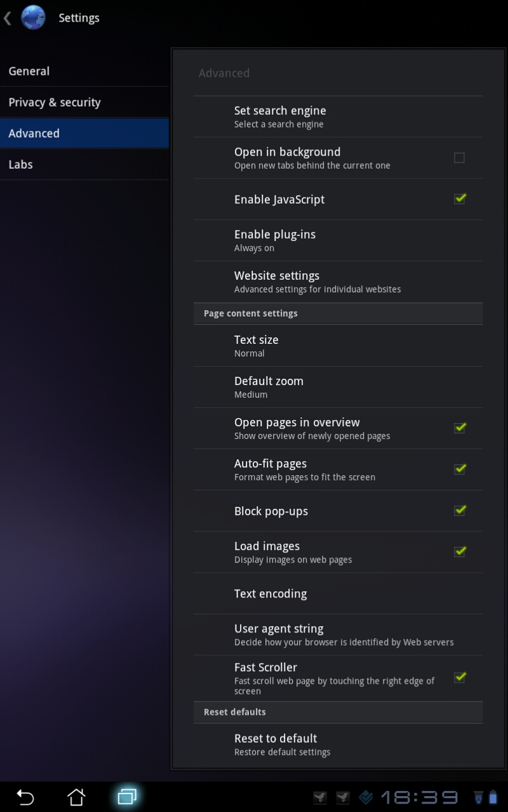Viewport: 508px width, 812px height.
Task: Open the blue checkmark notification icon
Action: (366, 797)
